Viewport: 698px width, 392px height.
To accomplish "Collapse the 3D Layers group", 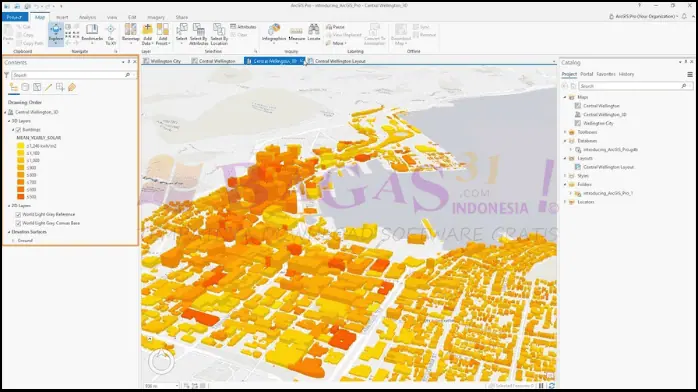I will click(x=9, y=121).
